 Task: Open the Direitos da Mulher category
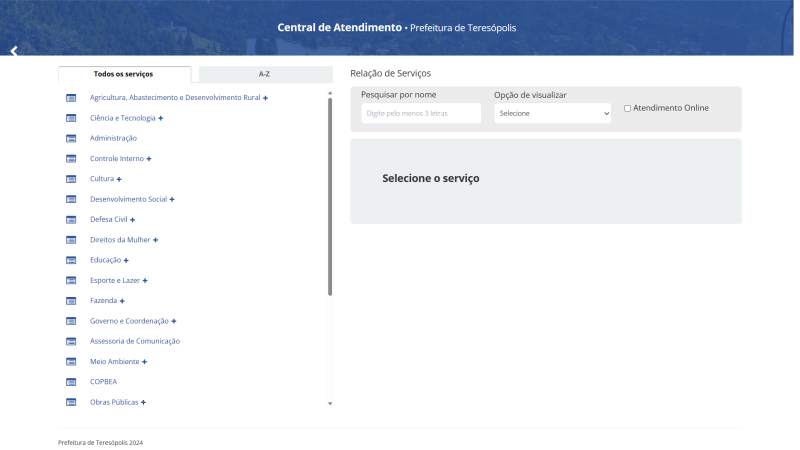(119, 240)
